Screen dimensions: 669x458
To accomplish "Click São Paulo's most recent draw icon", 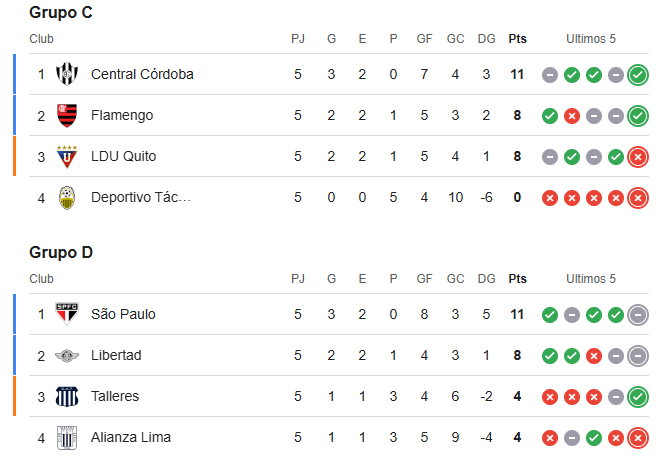I will click(638, 315).
